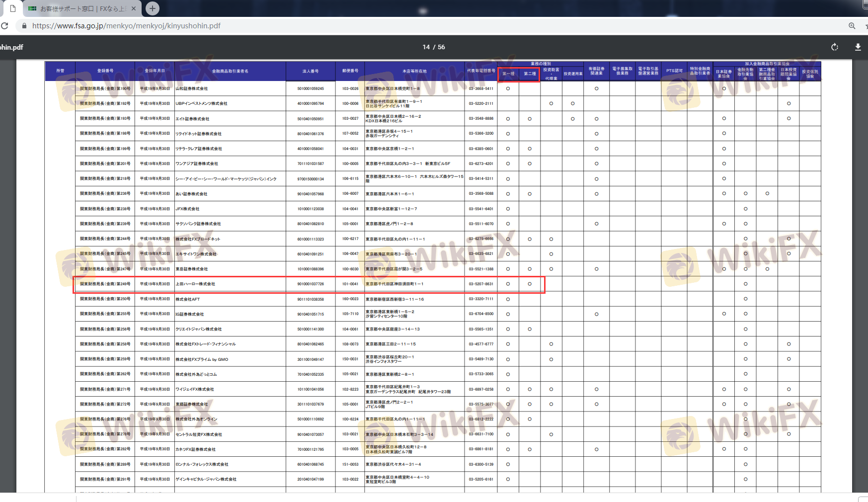
Task: Select the PDF file name title
Action: pos(11,47)
